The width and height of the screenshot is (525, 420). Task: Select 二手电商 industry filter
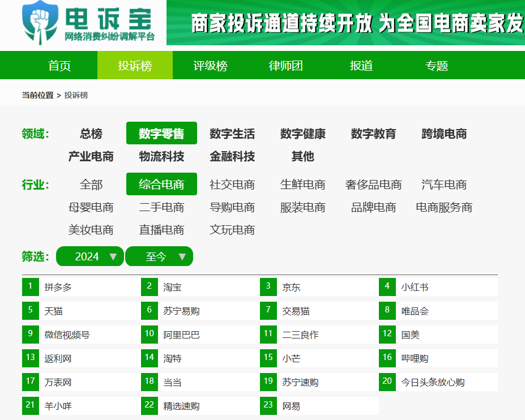coord(161,207)
